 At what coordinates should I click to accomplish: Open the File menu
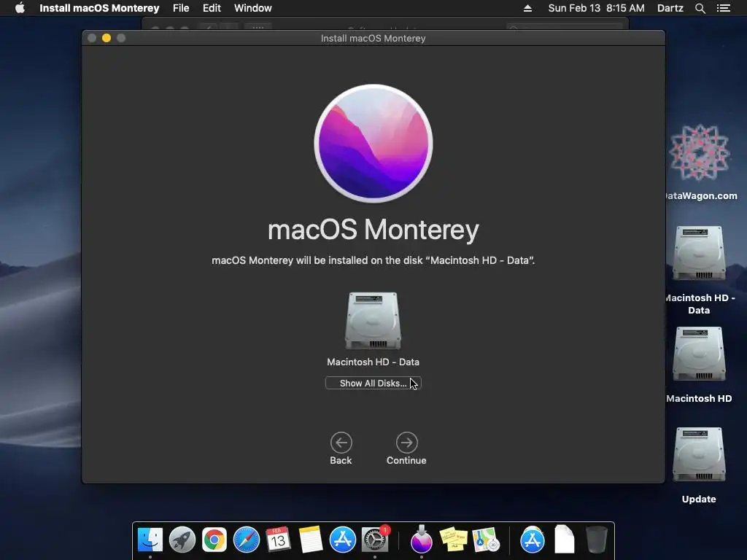[x=181, y=8]
